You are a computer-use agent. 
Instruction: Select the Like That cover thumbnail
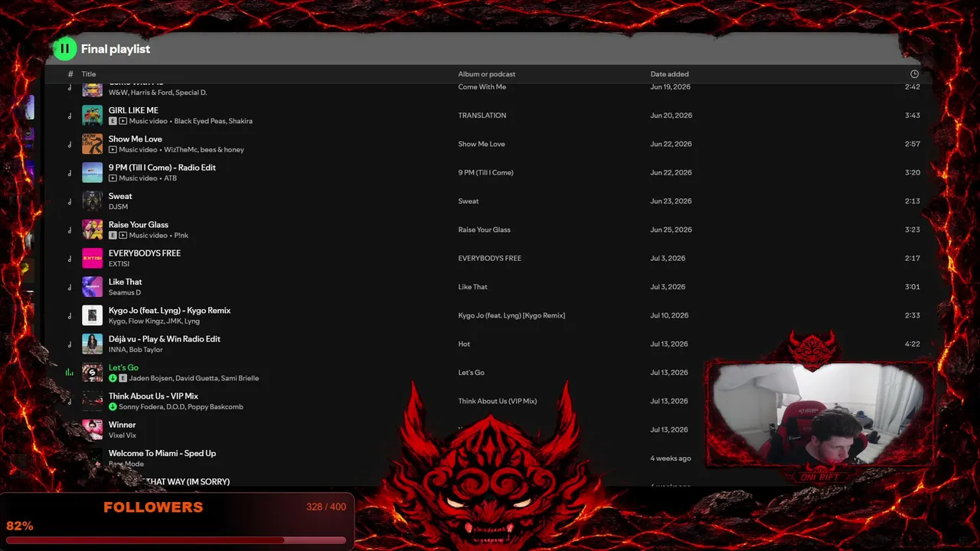pyautogui.click(x=93, y=287)
